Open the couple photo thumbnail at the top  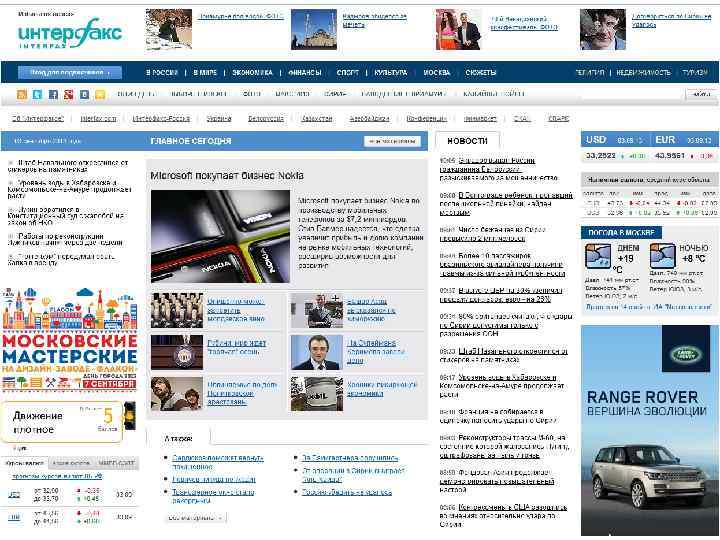pos(459,29)
